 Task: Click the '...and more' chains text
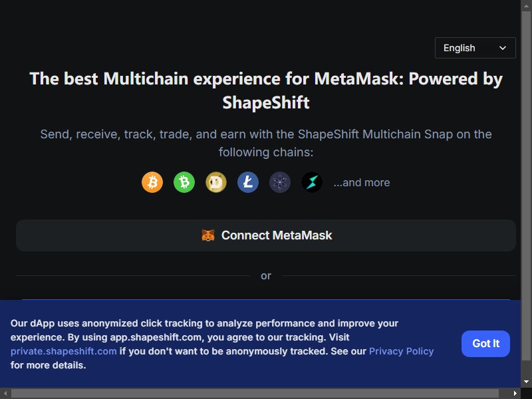[x=361, y=182]
